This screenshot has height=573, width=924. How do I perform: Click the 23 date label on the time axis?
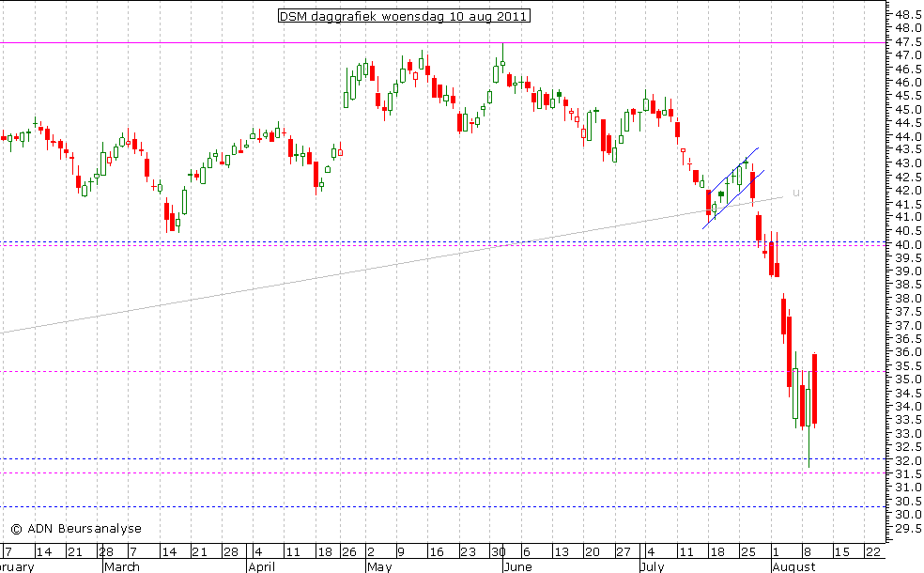click(x=468, y=552)
